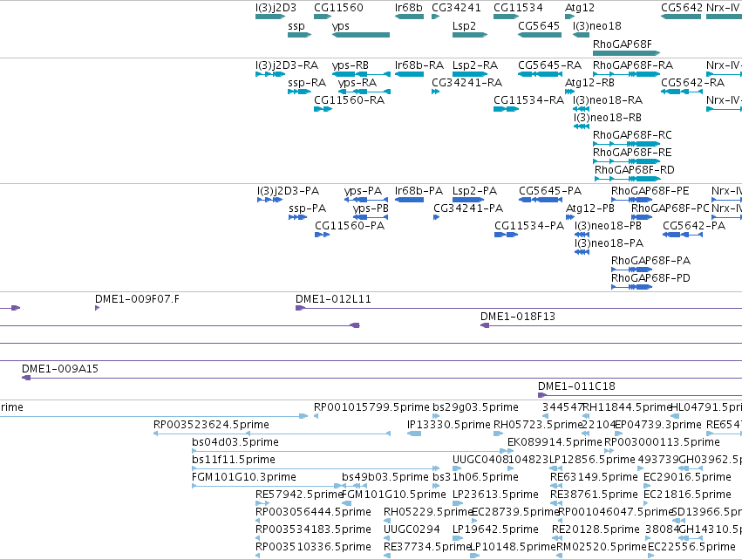Click the CG5642-PA protein feature
Screen dimensions: 742x560
coord(683,235)
